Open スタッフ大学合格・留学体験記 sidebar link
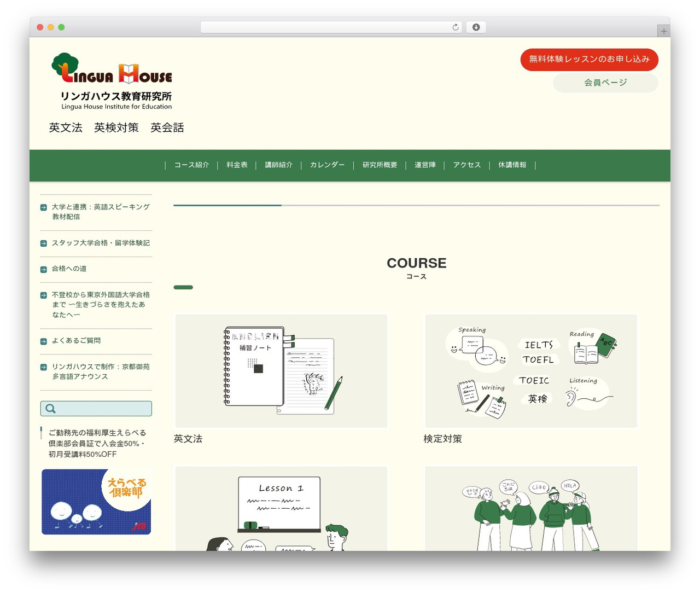Viewport: 700px width, 593px height. (x=101, y=243)
